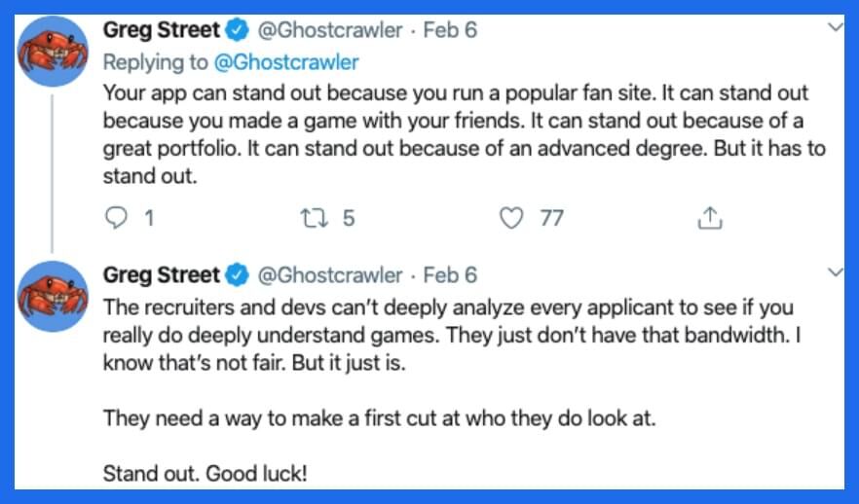Viewport: 859px width, 504px height.
Task: Open Greg Street's name on the first tweet
Action: click(163, 30)
